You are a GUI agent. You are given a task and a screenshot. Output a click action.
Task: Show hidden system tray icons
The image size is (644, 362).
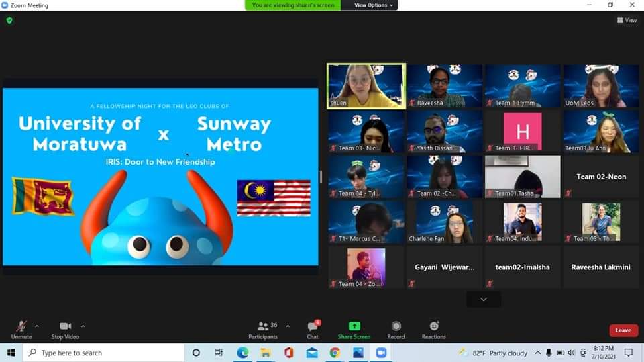537,353
